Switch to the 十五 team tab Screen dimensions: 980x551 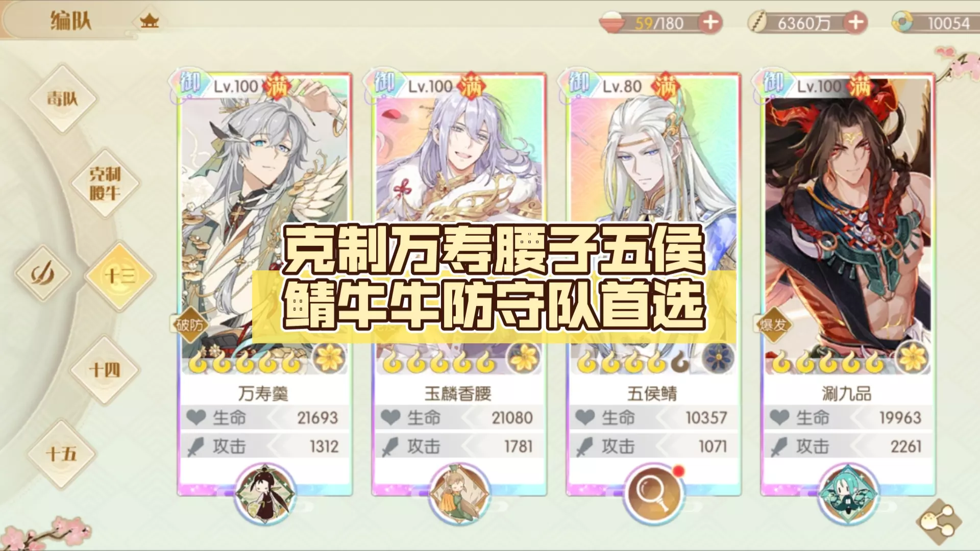point(61,454)
